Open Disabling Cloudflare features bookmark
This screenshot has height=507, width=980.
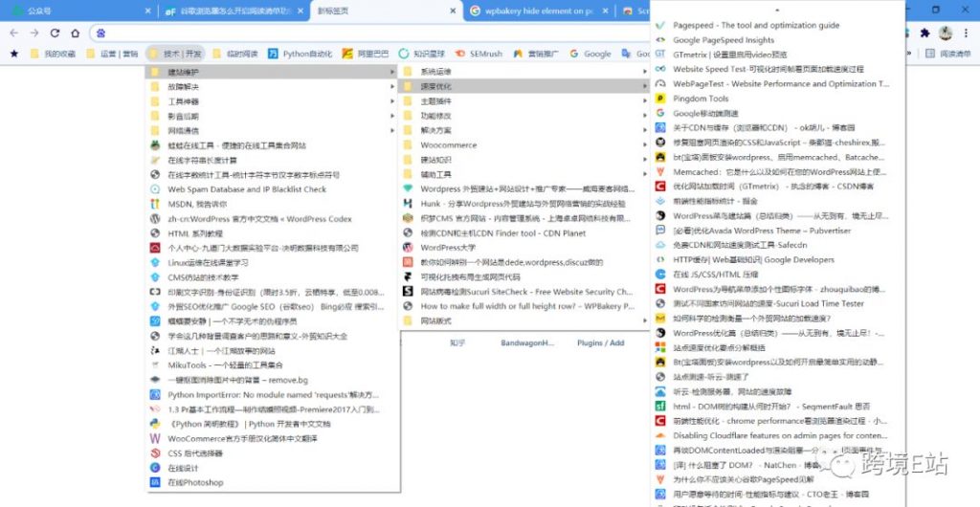point(778,436)
